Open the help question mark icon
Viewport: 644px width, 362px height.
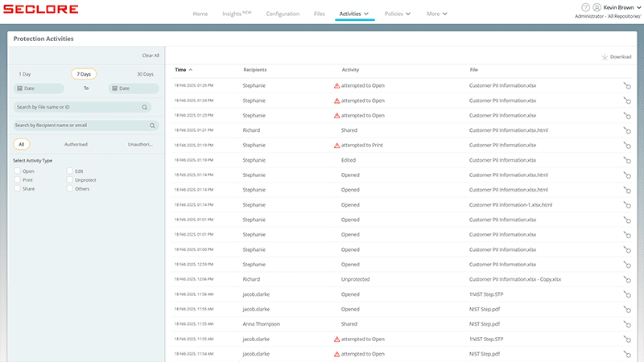[585, 7]
